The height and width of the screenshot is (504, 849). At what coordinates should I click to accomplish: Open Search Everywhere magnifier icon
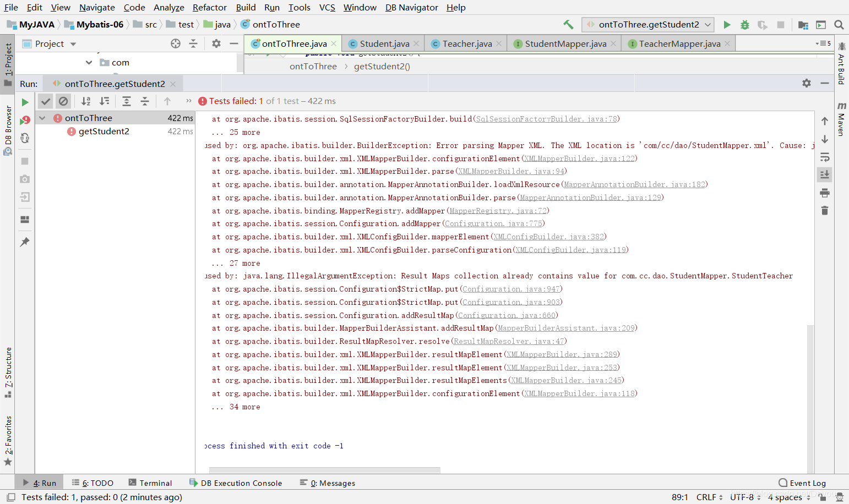point(839,25)
